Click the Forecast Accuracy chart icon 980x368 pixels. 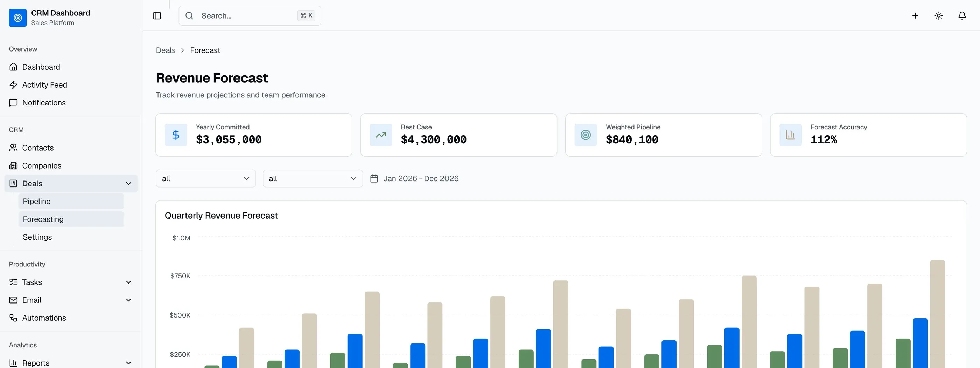[791, 135]
